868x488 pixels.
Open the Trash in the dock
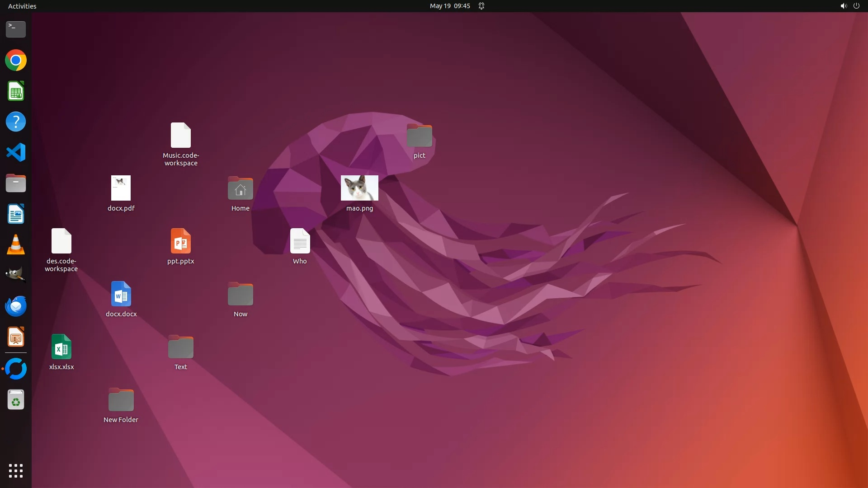click(x=16, y=400)
